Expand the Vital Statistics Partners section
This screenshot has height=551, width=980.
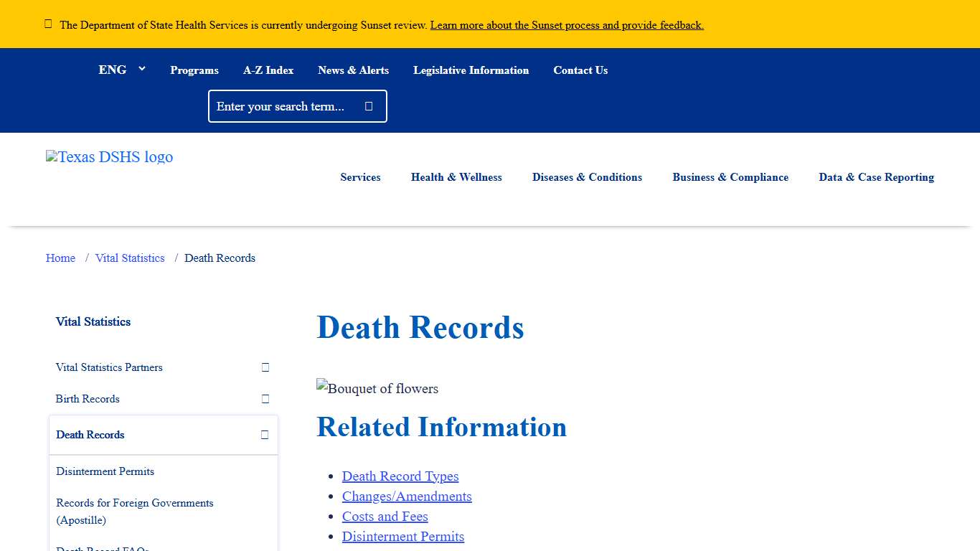click(x=265, y=367)
